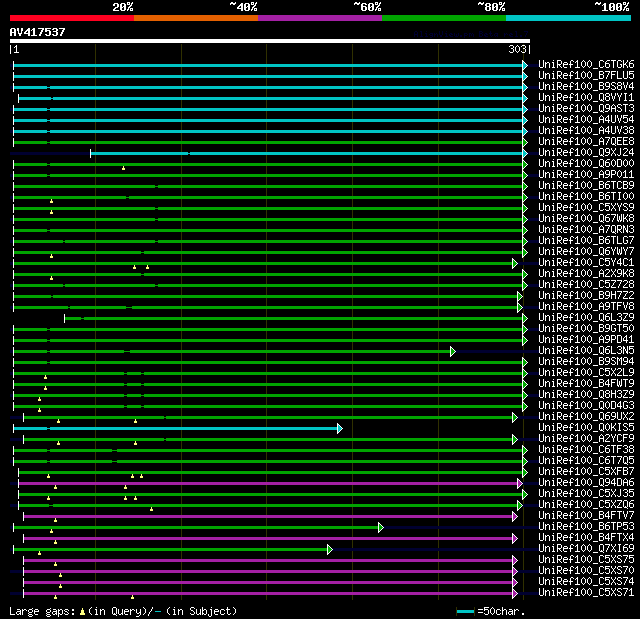The image size is (640, 619).
Task: Select the UniRef100_Q6YWY7 hit
Action: click(586, 252)
